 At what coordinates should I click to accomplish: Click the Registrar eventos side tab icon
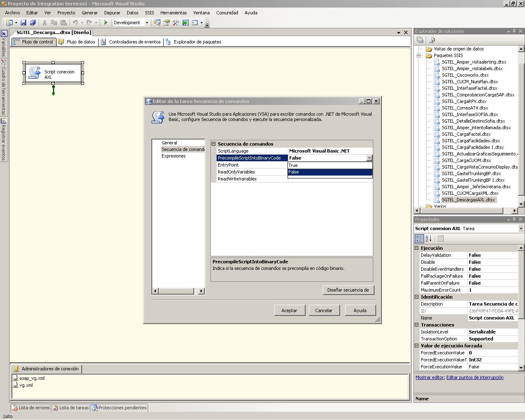click(x=3, y=121)
